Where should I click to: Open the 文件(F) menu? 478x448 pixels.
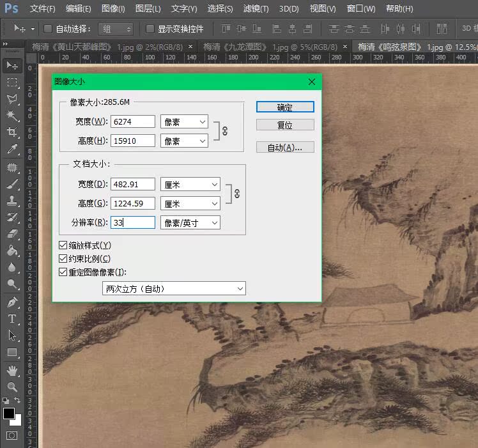[42, 8]
